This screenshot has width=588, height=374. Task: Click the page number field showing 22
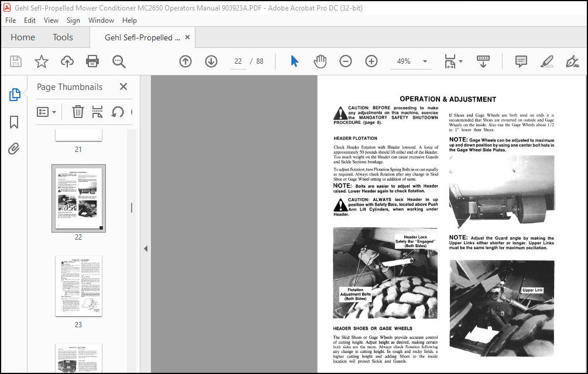click(x=238, y=61)
